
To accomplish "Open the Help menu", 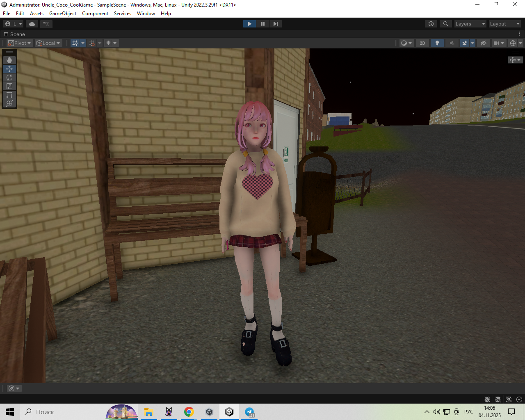I will pos(166,14).
